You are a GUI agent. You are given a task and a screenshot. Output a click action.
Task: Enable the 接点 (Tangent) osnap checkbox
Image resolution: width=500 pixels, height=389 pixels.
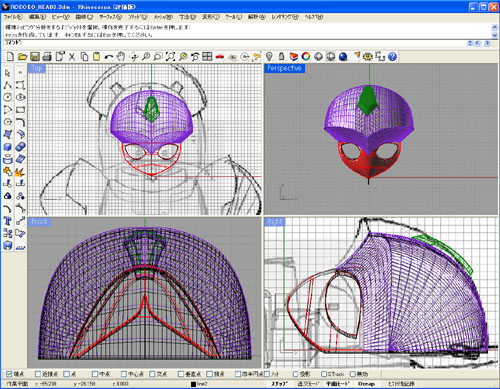point(210,374)
